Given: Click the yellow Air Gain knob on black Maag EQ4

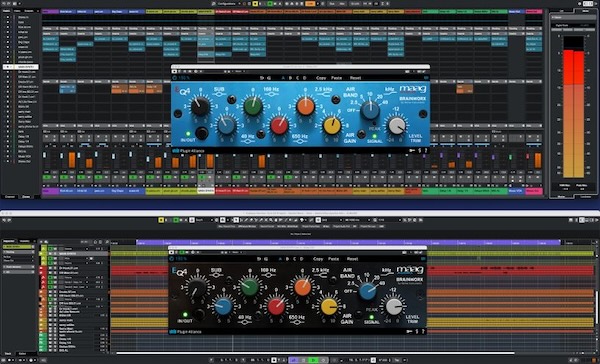Looking at the screenshot, I should [329, 307].
